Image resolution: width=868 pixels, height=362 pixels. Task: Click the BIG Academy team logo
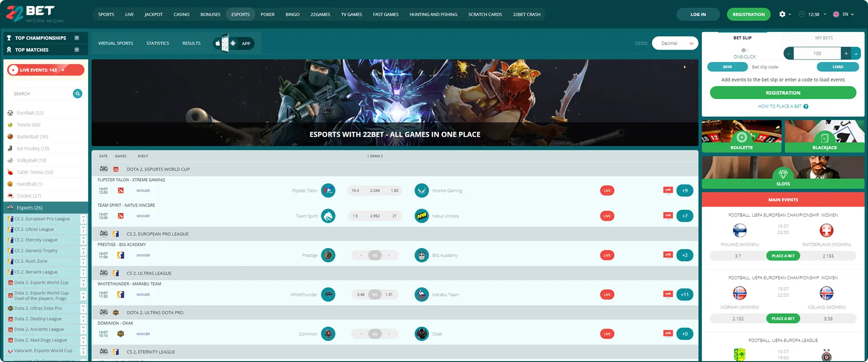point(422,255)
